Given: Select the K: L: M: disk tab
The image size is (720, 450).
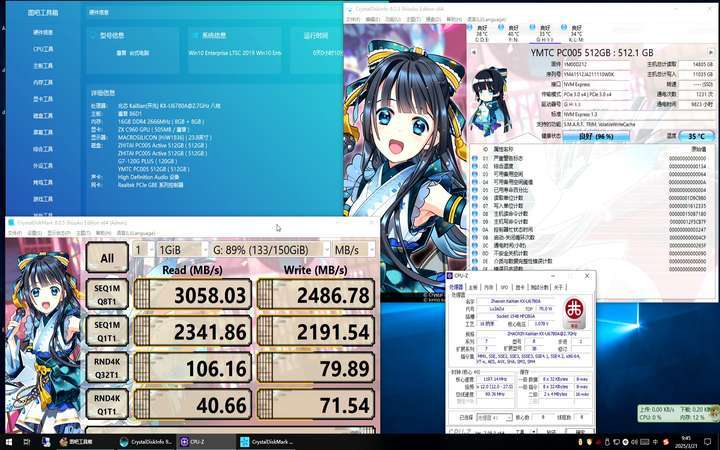Looking at the screenshot, I should pos(575,34).
